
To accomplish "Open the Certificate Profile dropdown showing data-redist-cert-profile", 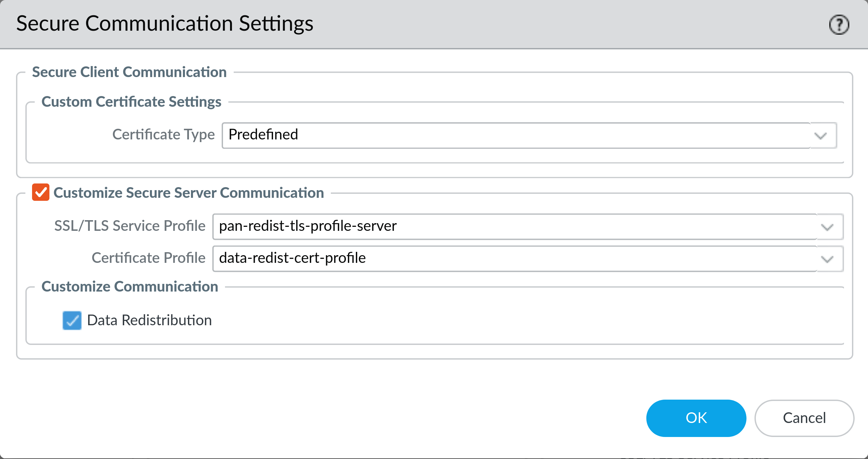I will tap(827, 259).
